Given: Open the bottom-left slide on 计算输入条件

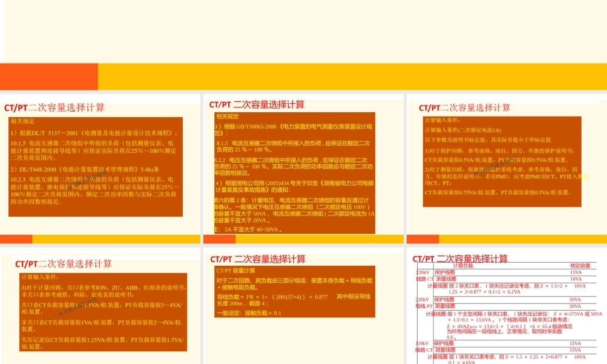Looking at the screenshot, I should (100, 303).
